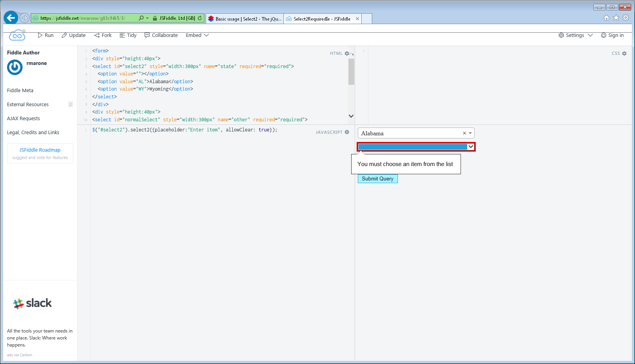The image size is (635, 364).
Task: Open the Alabama select2 dropdown arrow
Action: [x=470, y=133]
